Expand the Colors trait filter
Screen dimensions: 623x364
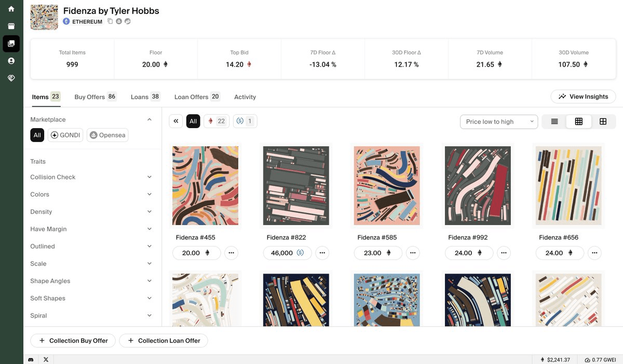(91, 194)
